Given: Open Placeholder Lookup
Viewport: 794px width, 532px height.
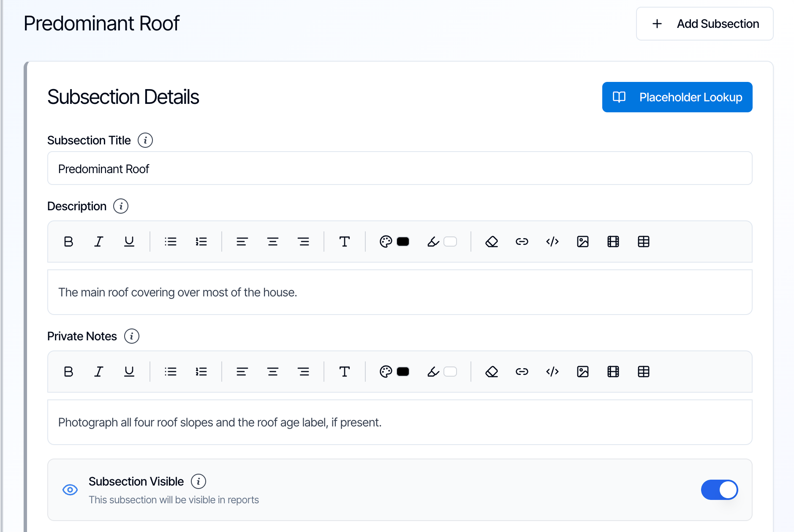Looking at the screenshot, I should point(677,97).
